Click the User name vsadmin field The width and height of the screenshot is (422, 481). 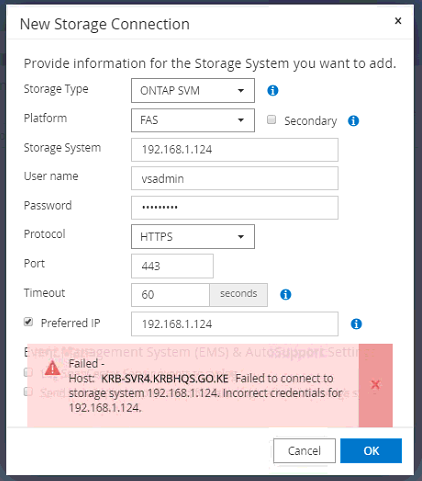[235, 179]
